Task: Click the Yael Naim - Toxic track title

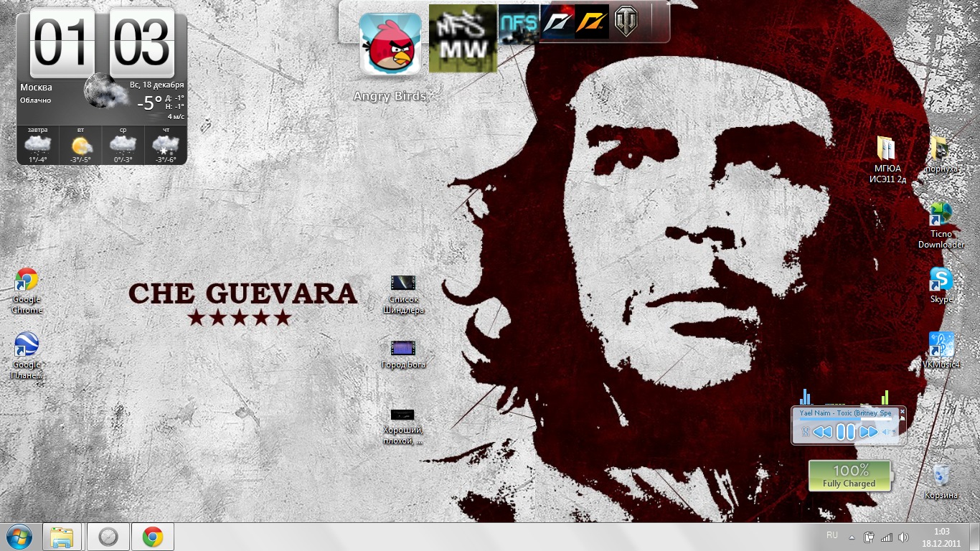Action: [846, 413]
